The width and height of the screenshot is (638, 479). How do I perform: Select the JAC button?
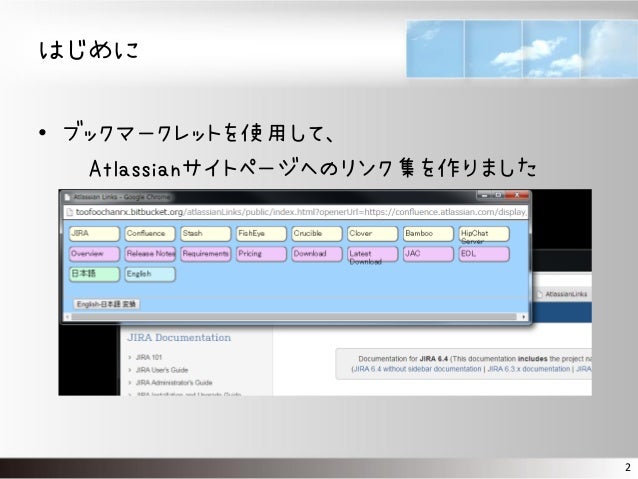428,254
